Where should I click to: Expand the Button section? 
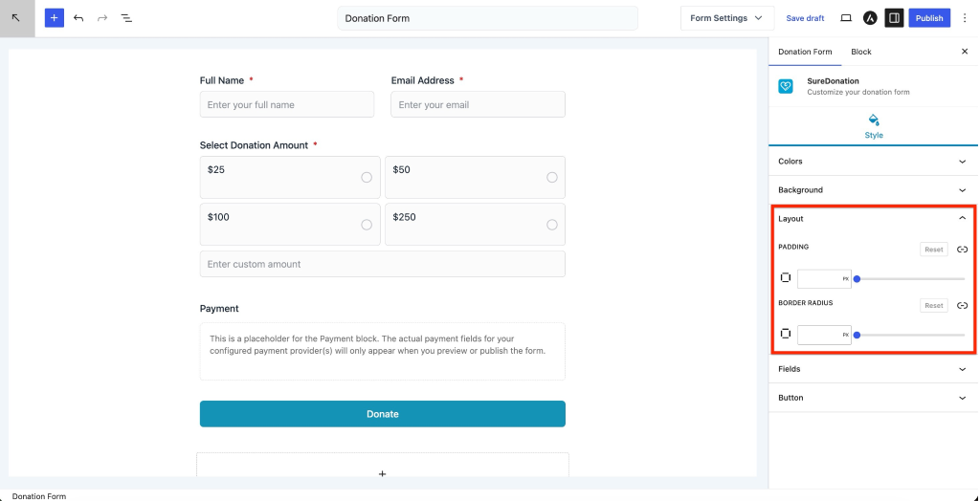coord(873,398)
